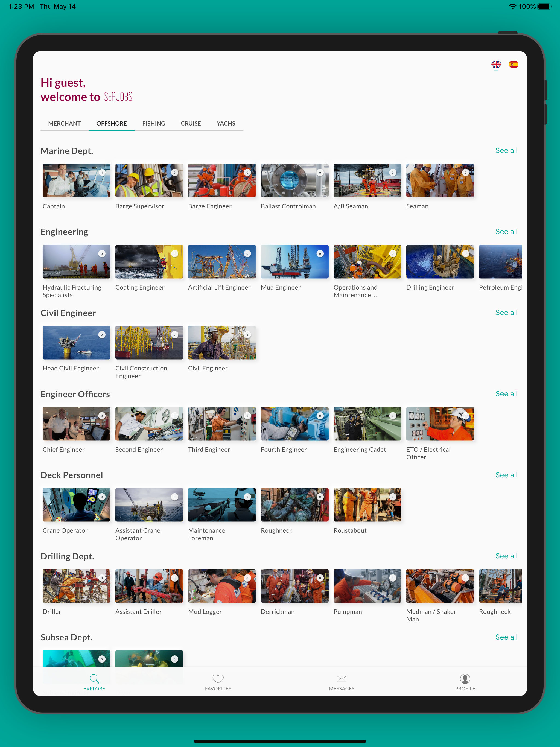Viewport: 560px width, 747px height.
Task: Open the Crane Operator thumbnail
Action: pos(76,504)
